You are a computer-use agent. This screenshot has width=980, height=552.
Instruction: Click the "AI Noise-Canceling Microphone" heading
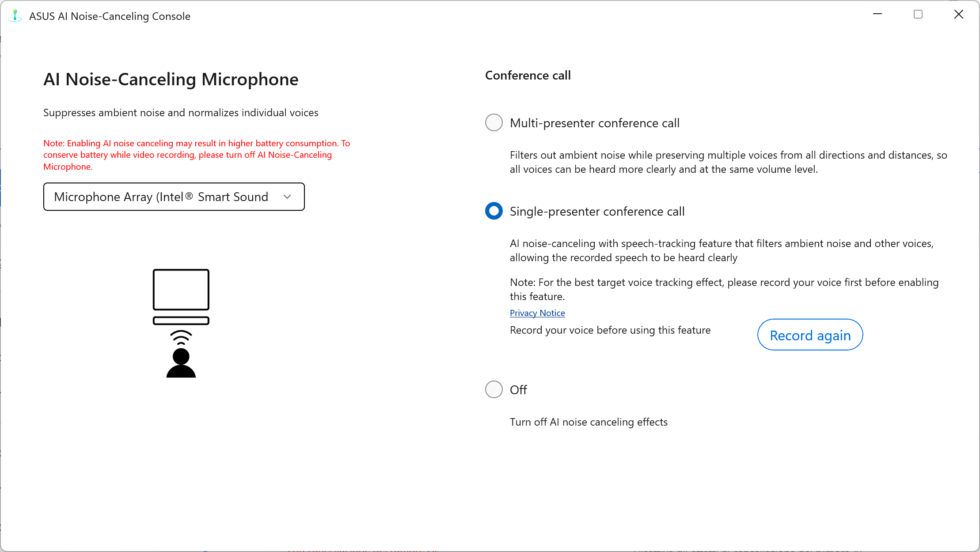pos(171,80)
